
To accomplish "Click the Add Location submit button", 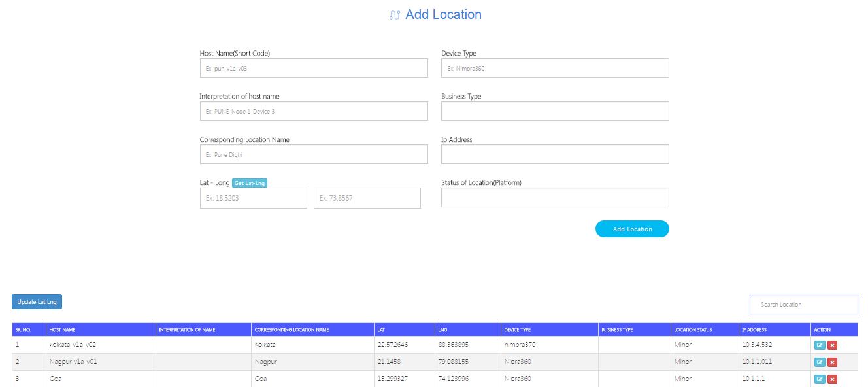I will (x=632, y=229).
